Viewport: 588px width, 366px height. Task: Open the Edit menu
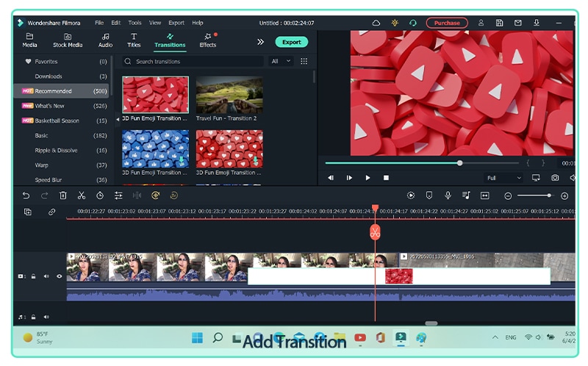click(116, 23)
